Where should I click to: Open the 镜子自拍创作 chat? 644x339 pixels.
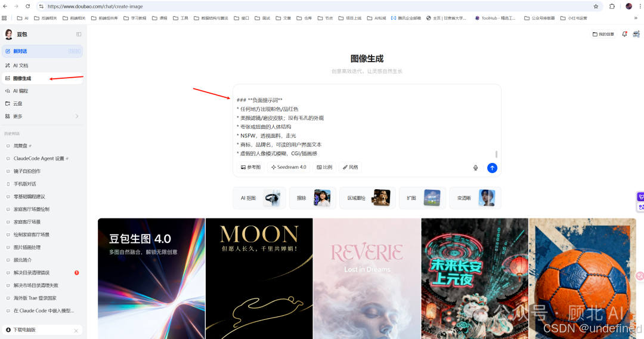(43, 171)
